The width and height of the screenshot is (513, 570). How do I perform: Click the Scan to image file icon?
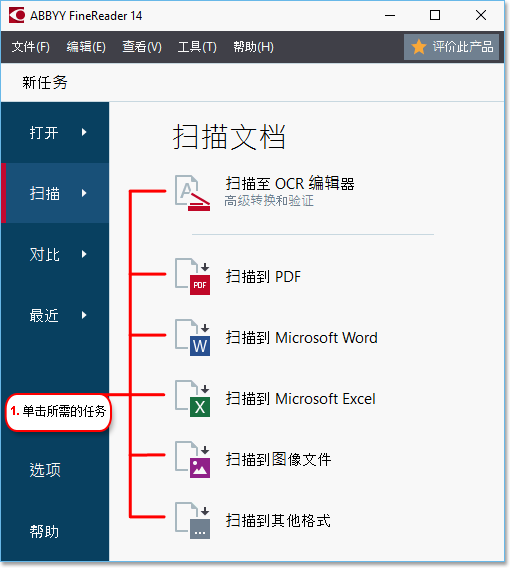click(x=192, y=459)
